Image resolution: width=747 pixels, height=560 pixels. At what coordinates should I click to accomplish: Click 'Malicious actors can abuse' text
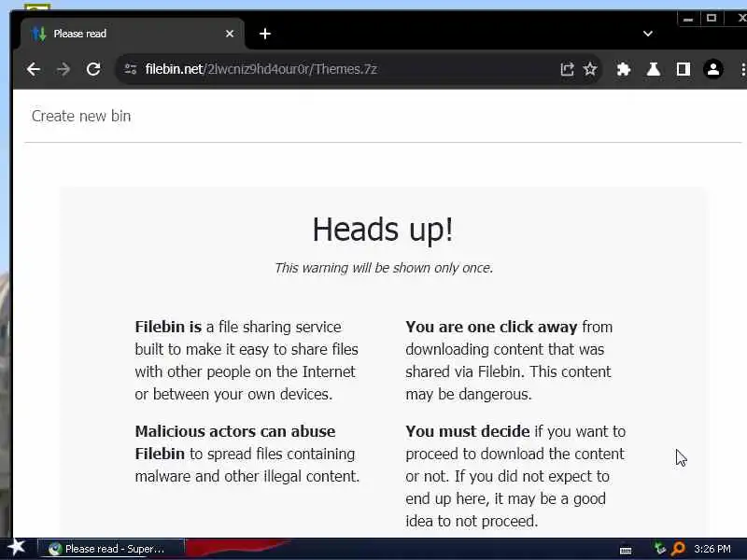pyautogui.click(x=235, y=431)
